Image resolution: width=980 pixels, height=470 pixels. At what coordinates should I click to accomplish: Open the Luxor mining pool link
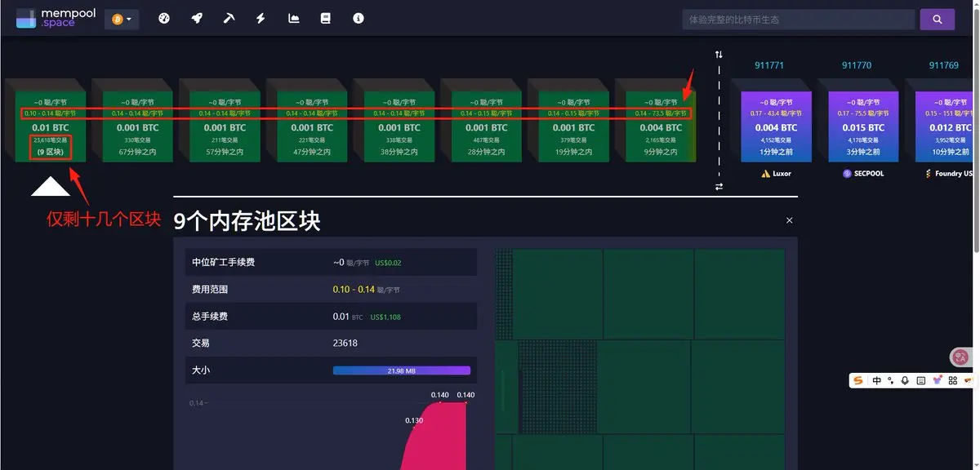(x=776, y=174)
